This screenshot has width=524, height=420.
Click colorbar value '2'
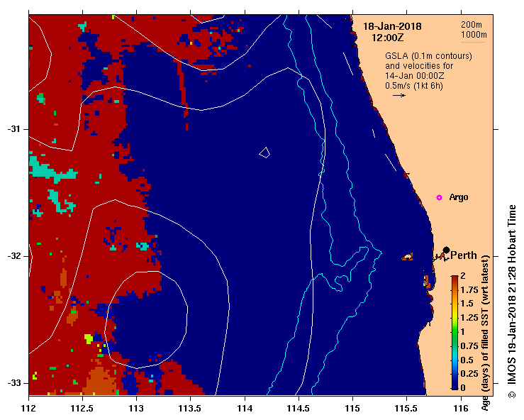click(x=463, y=276)
